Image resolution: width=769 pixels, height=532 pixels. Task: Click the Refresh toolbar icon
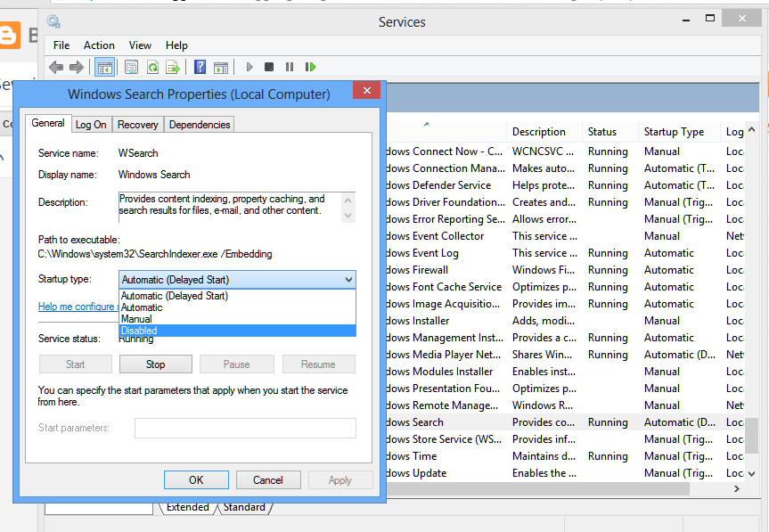click(x=152, y=67)
